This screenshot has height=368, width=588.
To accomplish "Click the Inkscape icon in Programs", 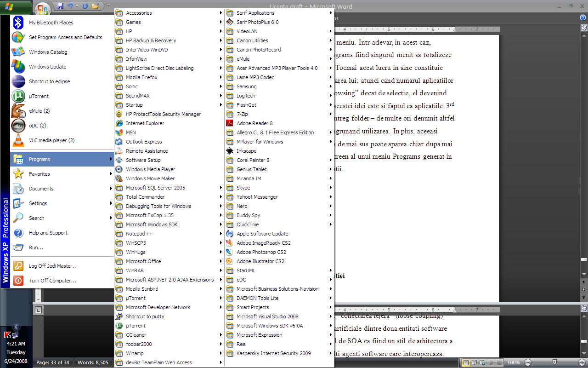I will (230, 151).
